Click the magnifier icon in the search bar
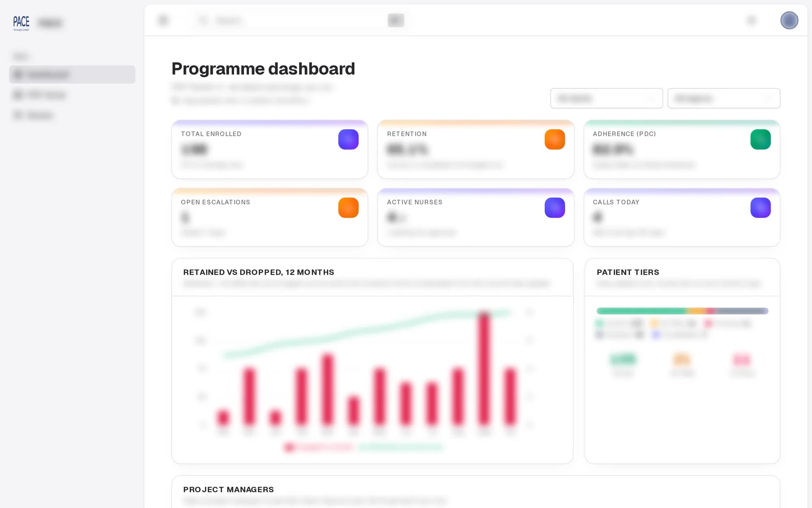 click(203, 20)
